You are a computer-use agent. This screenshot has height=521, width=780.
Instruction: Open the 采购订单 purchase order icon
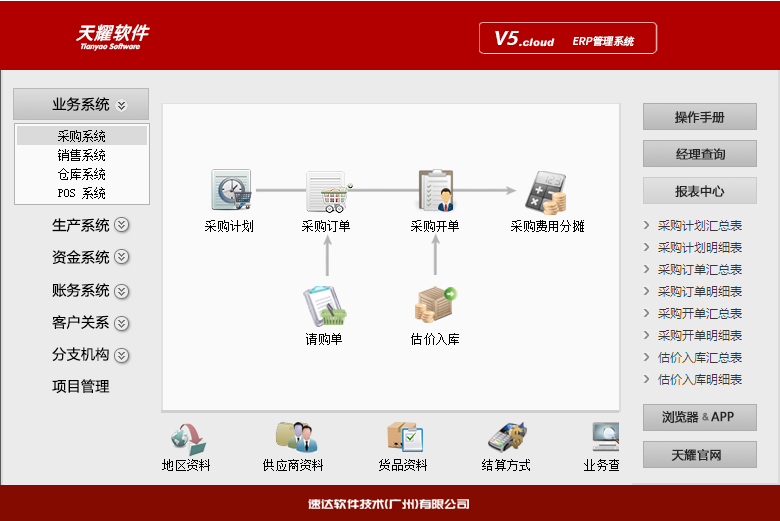[328, 191]
